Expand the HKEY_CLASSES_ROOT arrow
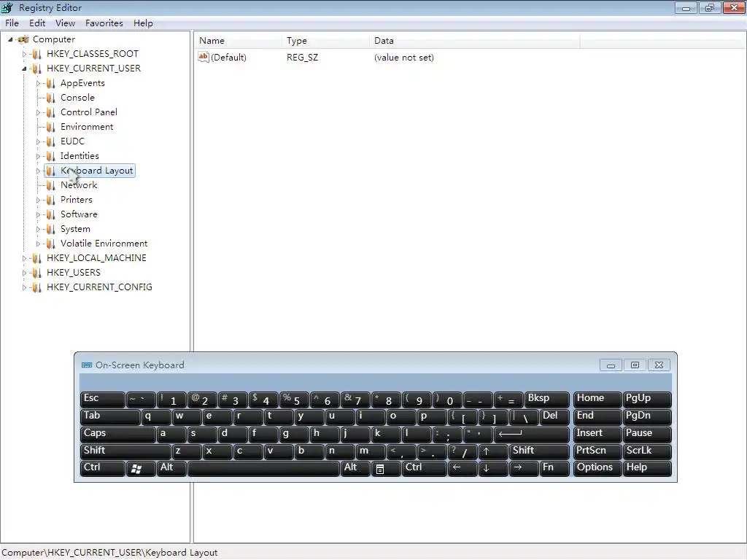Image resolution: width=747 pixels, height=560 pixels. click(x=24, y=54)
